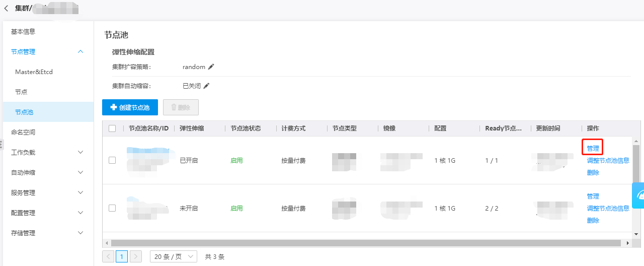This screenshot has width=644, height=266.
Task: Expand the 自动伸缩 sidebar section
Action: click(80, 172)
